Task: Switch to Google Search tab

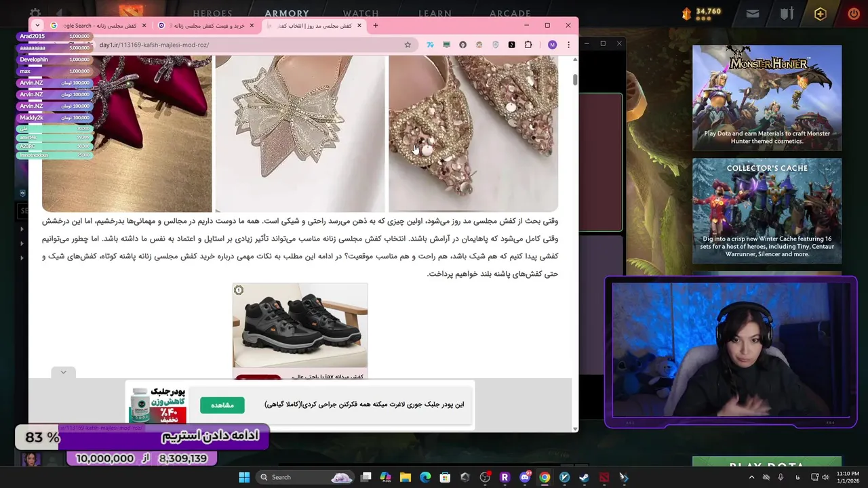Action: (98, 26)
